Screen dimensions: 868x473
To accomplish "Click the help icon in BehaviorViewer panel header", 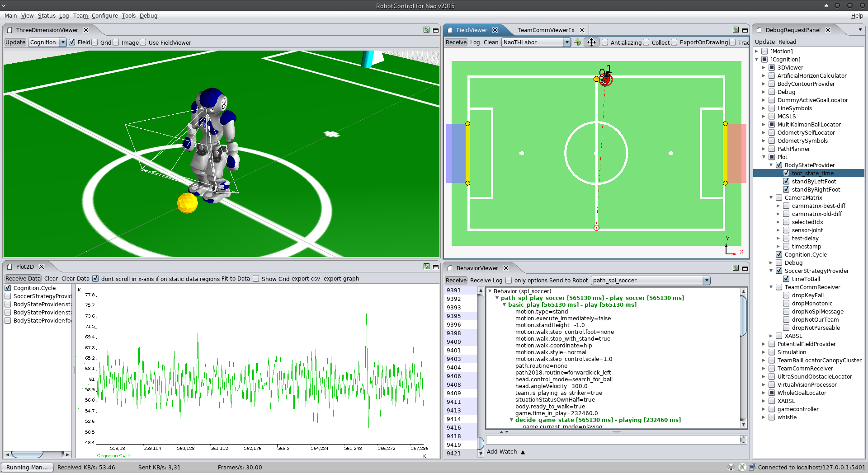I will (x=736, y=268).
